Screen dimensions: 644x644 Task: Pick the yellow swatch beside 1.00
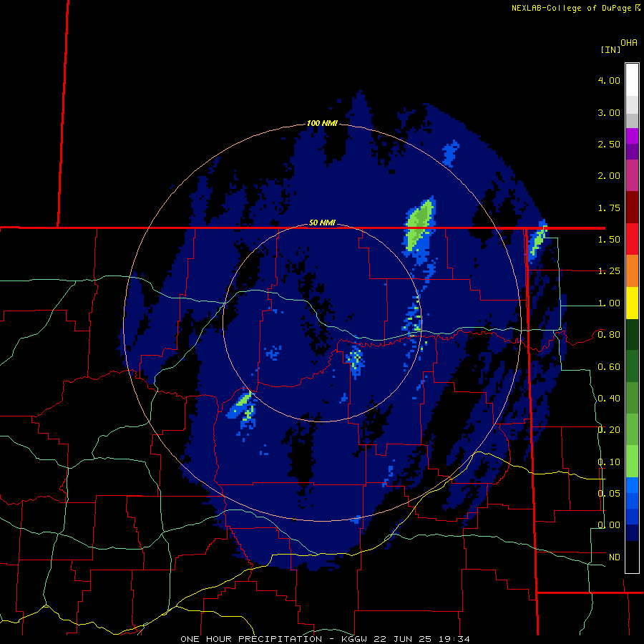632,303
